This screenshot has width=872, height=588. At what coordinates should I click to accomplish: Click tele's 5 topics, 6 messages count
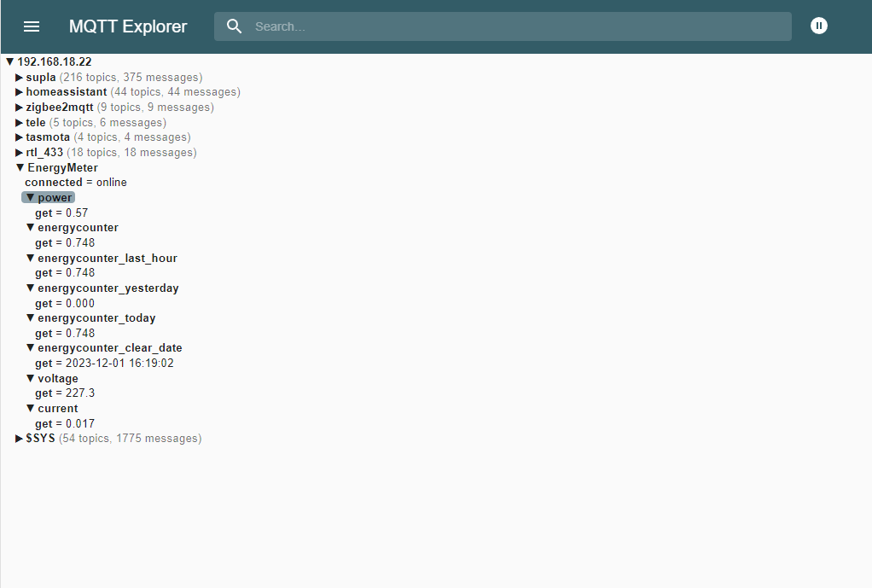click(x=108, y=122)
